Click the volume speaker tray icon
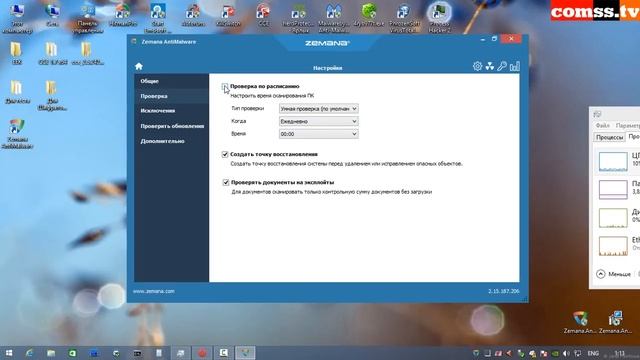 [x=566, y=353]
